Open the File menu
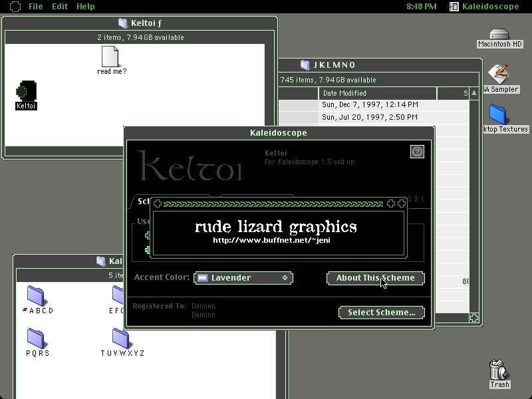The image size is (532, 399). (36, 7)
